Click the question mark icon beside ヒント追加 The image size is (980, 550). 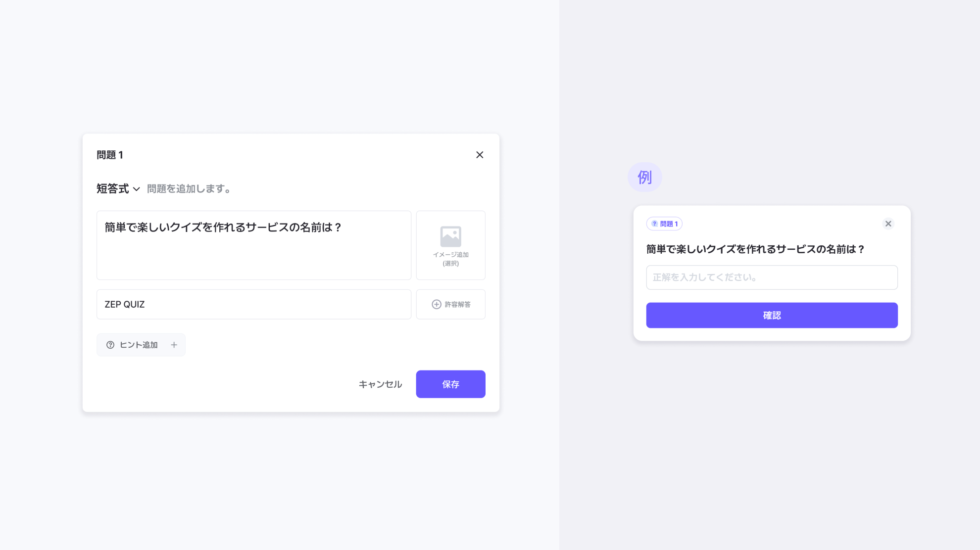(x=110, y=345)
